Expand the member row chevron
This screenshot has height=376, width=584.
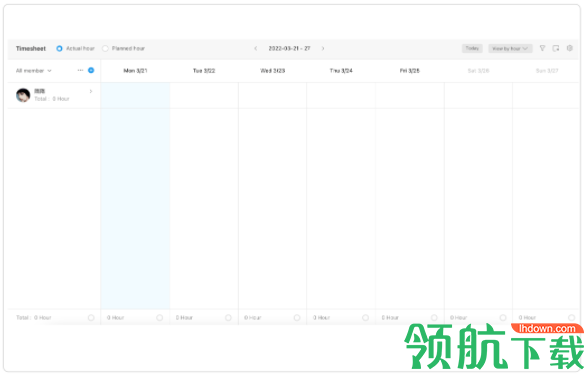91,92
